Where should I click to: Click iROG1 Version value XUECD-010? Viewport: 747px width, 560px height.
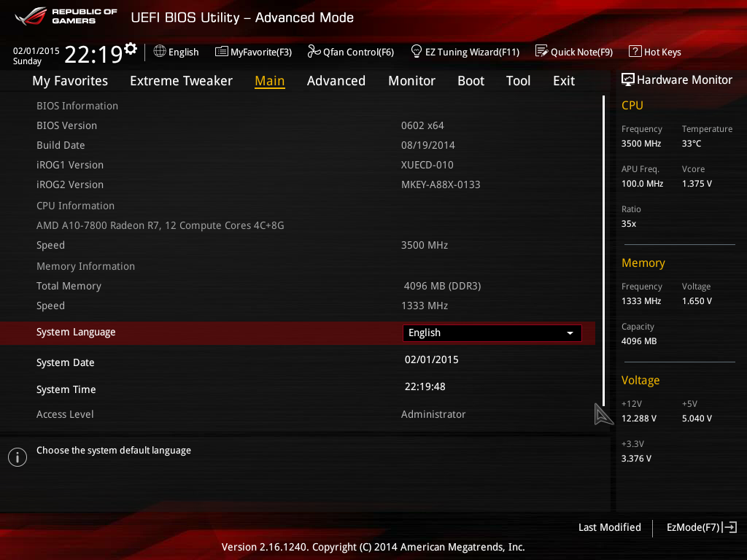pos(427,165)
